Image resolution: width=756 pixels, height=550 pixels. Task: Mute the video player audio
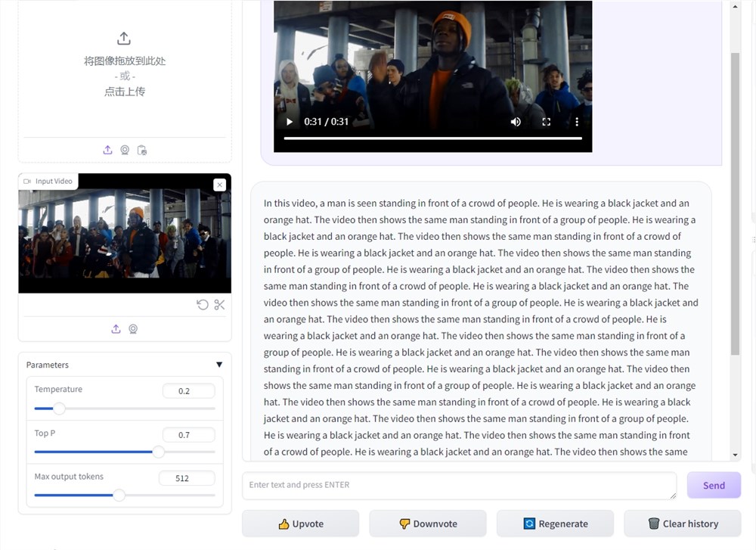coord(515,121)
